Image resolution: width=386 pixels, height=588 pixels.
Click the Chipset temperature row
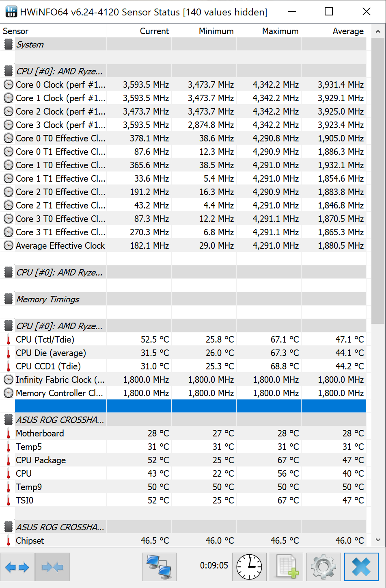point(30,541)
